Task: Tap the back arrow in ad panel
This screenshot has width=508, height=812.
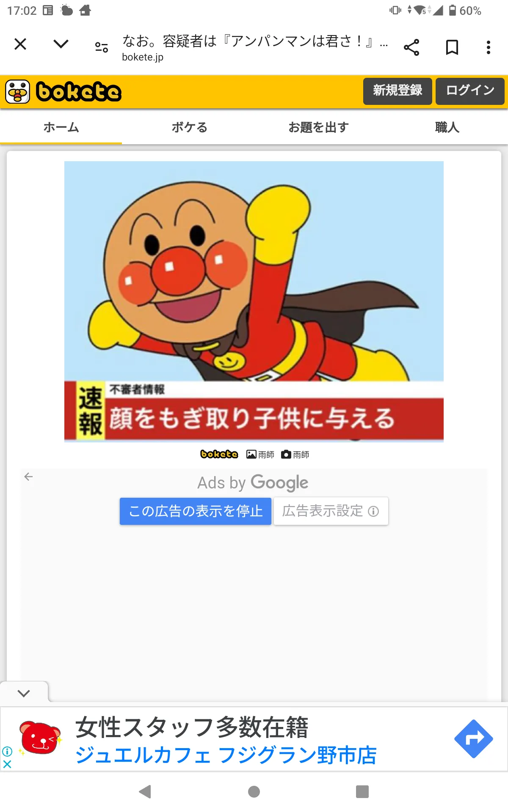Action: click(28, 477)
